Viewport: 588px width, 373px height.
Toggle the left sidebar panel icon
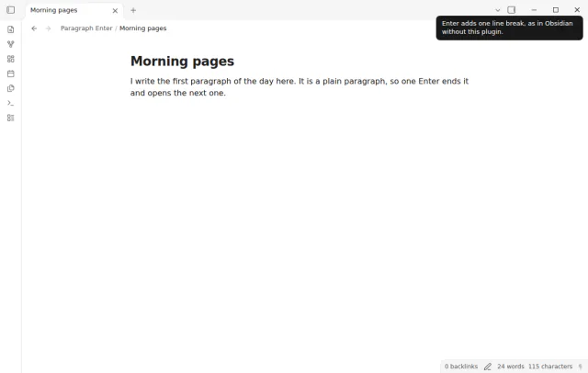coord(10,10)
